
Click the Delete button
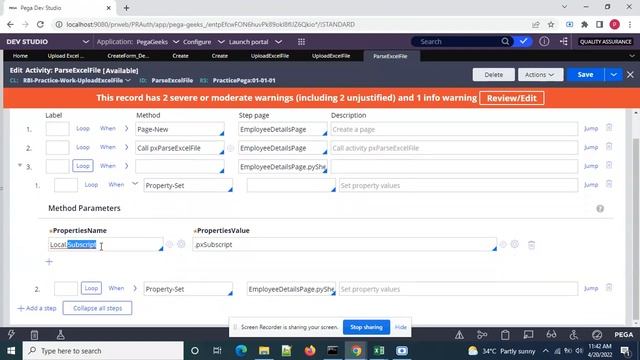point(493,75)
